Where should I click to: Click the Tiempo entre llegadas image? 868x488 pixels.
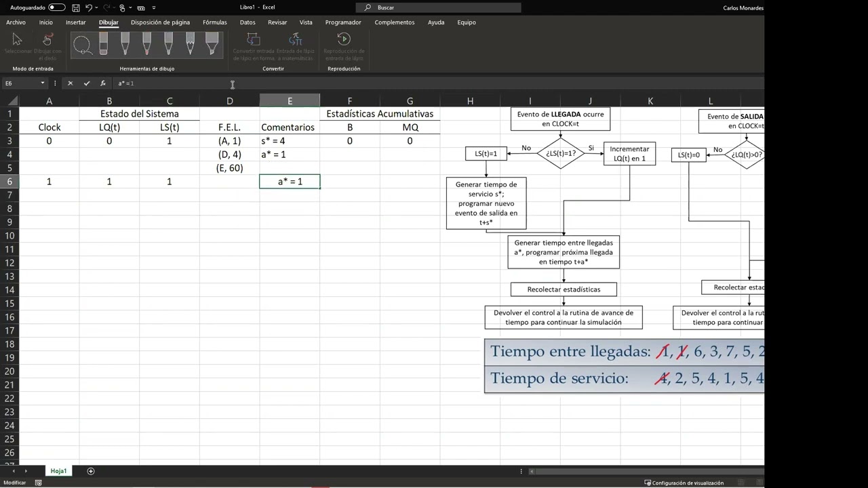(624, 365)
